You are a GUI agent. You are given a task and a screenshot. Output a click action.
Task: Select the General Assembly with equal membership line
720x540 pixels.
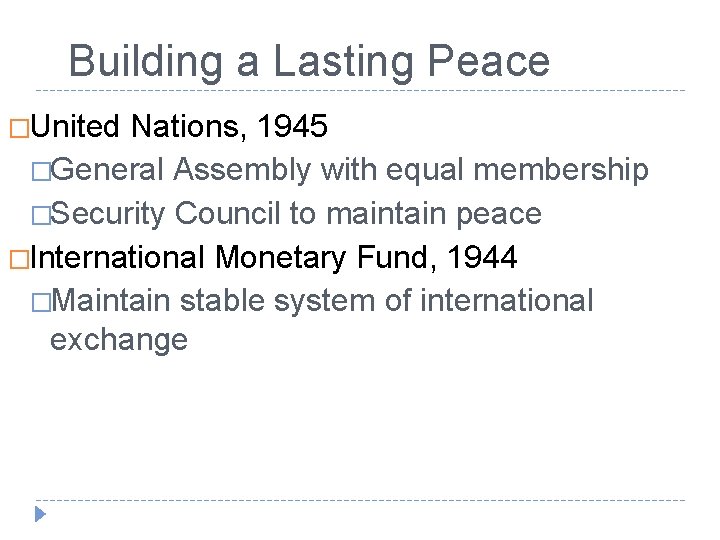click(349, 170)
